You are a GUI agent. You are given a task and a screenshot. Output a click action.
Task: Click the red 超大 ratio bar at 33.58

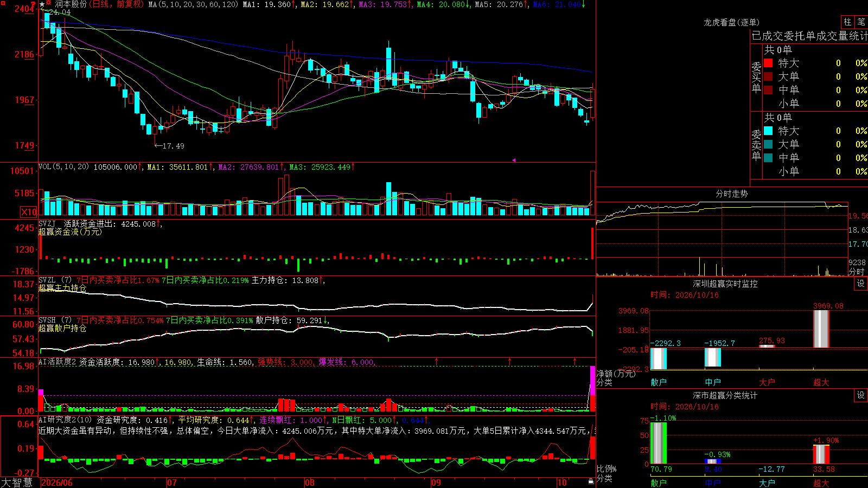pos(821,454)
